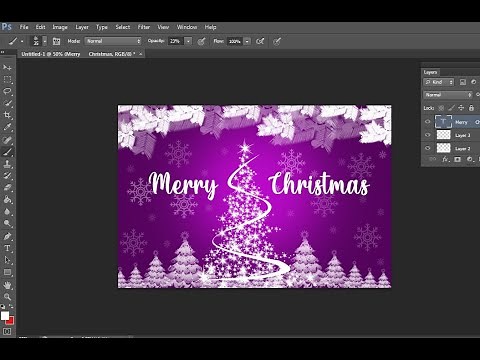Open the Edit menu
The height and width of the screenshot is (360, 480).
click(40, 27)
